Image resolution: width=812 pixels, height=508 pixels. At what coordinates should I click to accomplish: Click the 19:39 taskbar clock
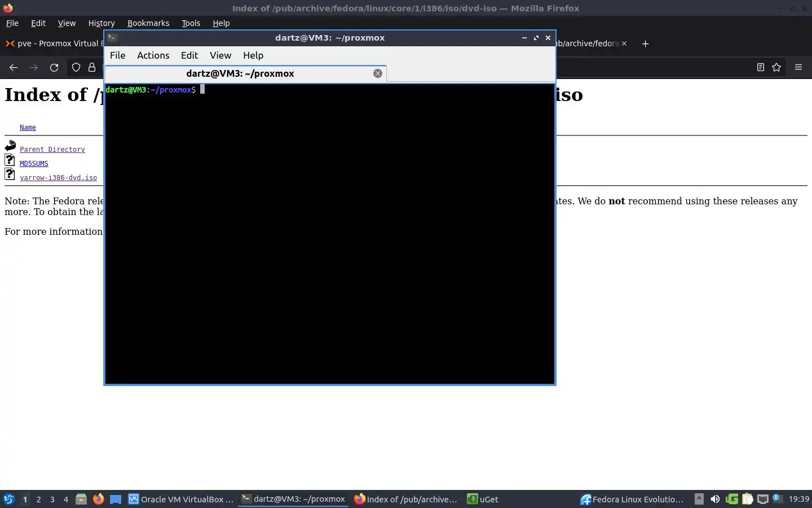click(798, 499)
